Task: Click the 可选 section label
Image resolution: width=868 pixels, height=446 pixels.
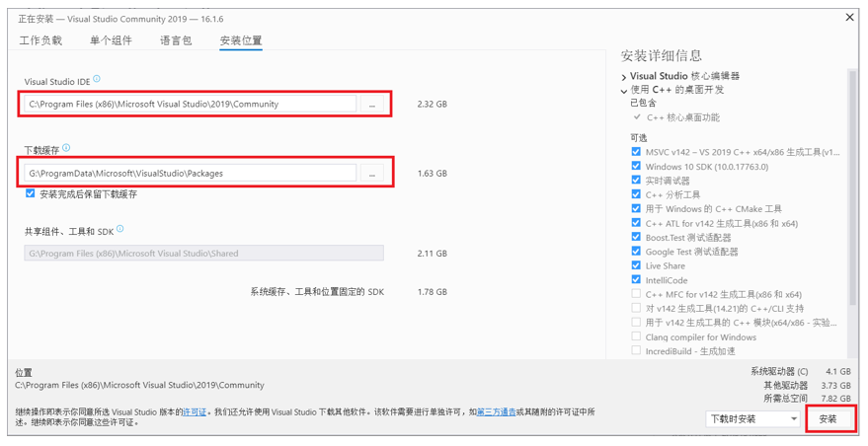Action: pos(638,137)
